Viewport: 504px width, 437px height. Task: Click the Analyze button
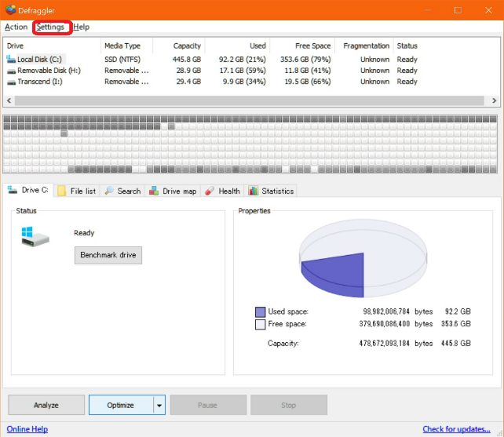(x=46, y=405)
